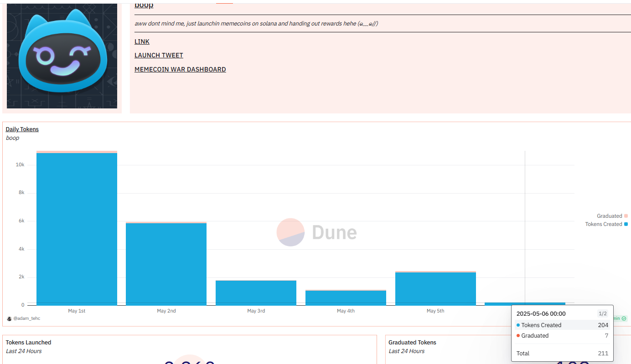Viewport: 631px width, 364px height.
Task: Toggle the Graduated series in legend
Action: (609, 216)
